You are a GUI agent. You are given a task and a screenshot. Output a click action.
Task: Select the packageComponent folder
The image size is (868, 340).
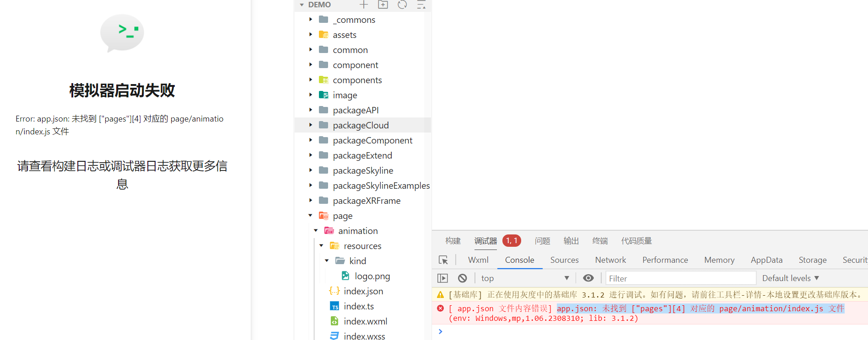tap(363, 140)
